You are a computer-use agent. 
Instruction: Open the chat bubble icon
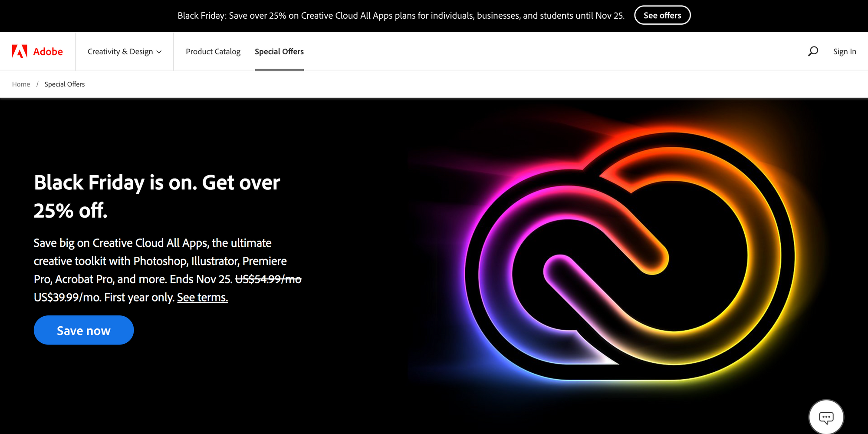826,417
